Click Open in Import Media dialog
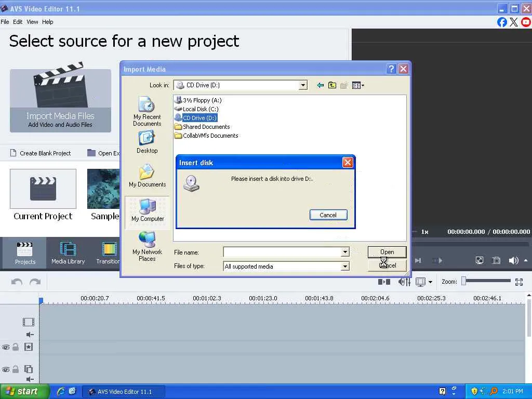Screen dimensions: 532x399 pos(387,252)
